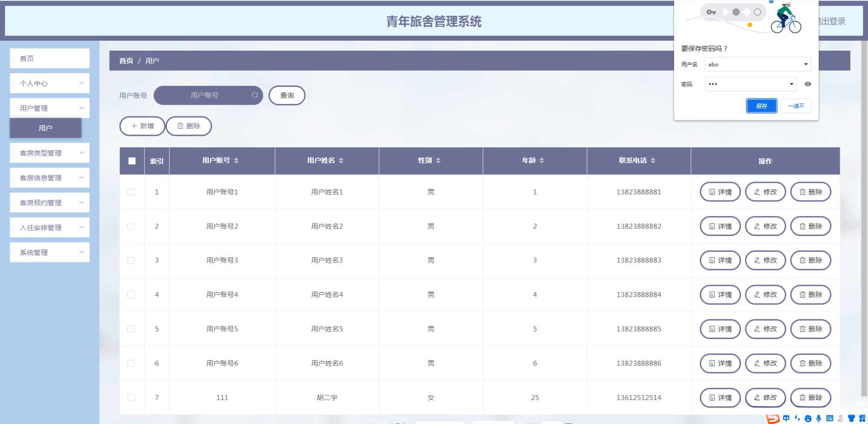Click the 删除 button above the table

(x=189, y=126)
